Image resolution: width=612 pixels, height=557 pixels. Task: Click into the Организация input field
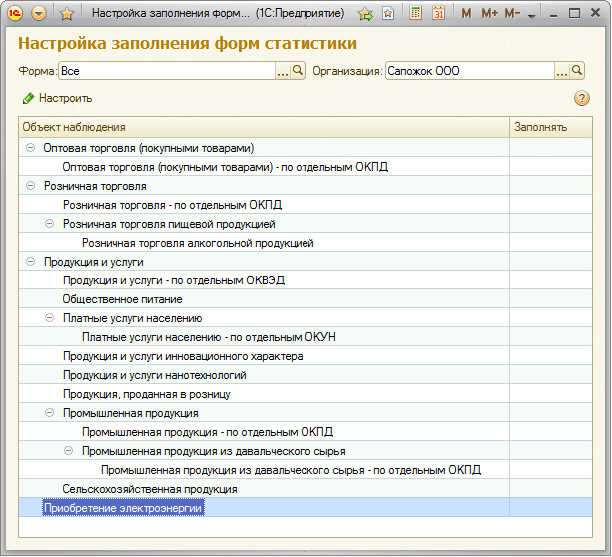click(x=468, y=71)
